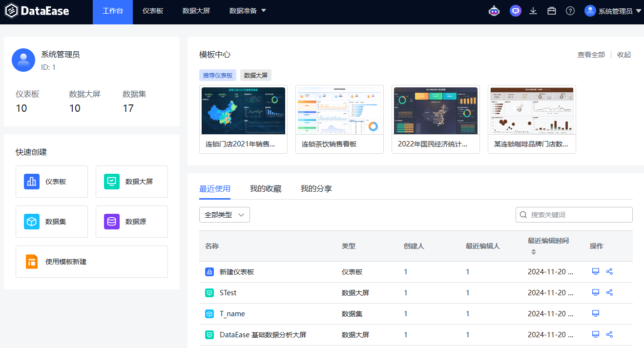Open the purple chat assistant icon
The height and width of the screenshot is (348, 644).
pyautogui.click(x=515, y=11)
